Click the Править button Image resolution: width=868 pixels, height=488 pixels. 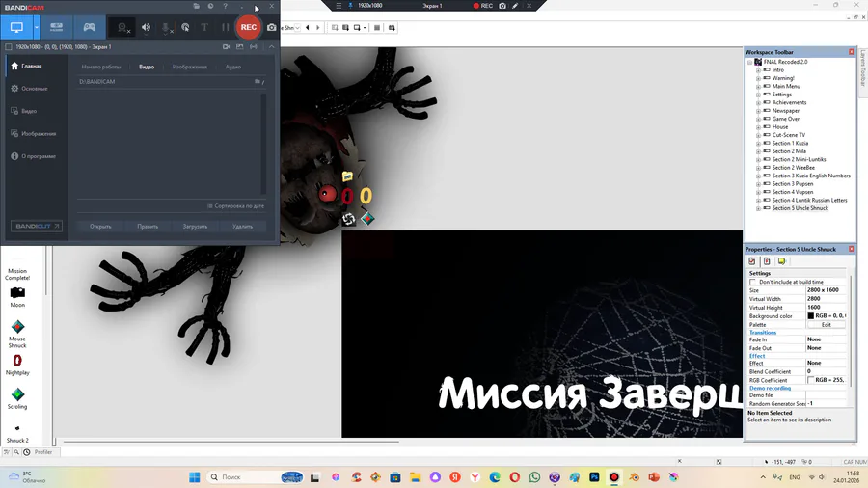[148, 227]
